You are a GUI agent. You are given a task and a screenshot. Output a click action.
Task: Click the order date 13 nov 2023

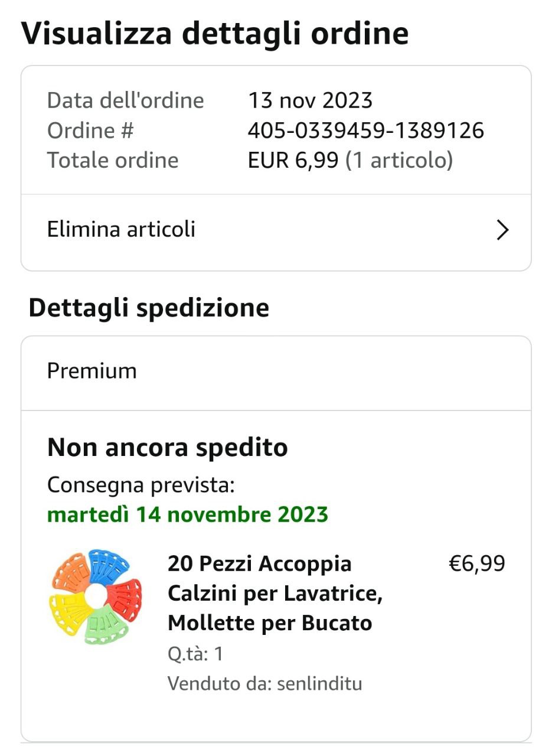pos(310,100)
